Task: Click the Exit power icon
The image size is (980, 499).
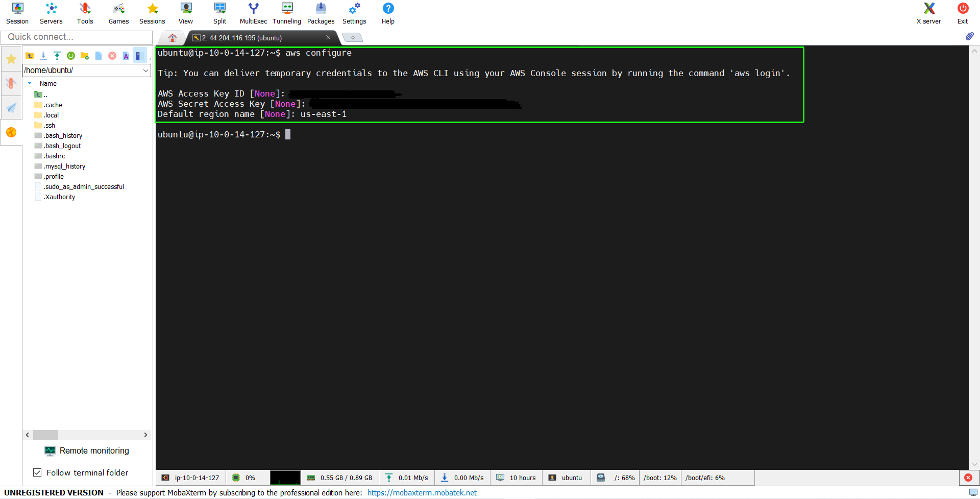Action: click(x=963, y=13)
